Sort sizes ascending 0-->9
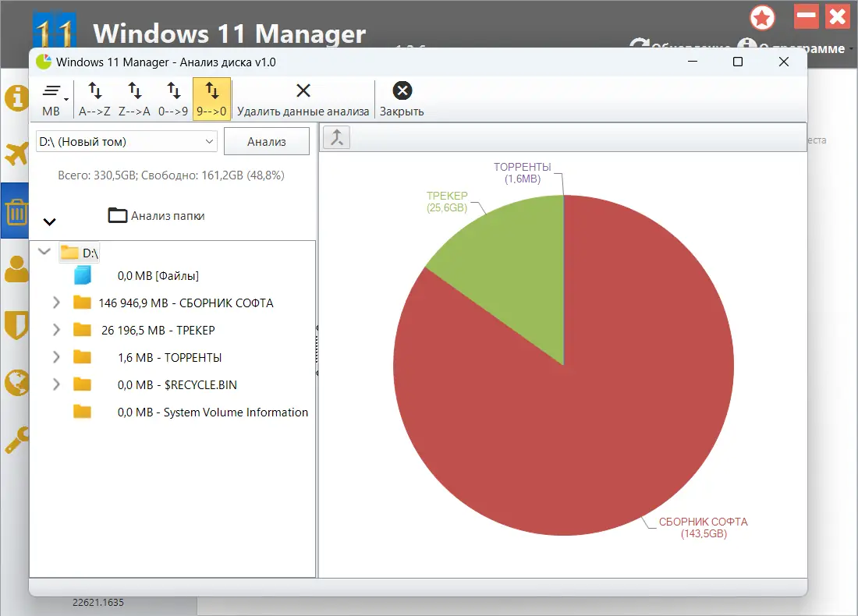This screenshot has width=858, height=616. [173, 99]
